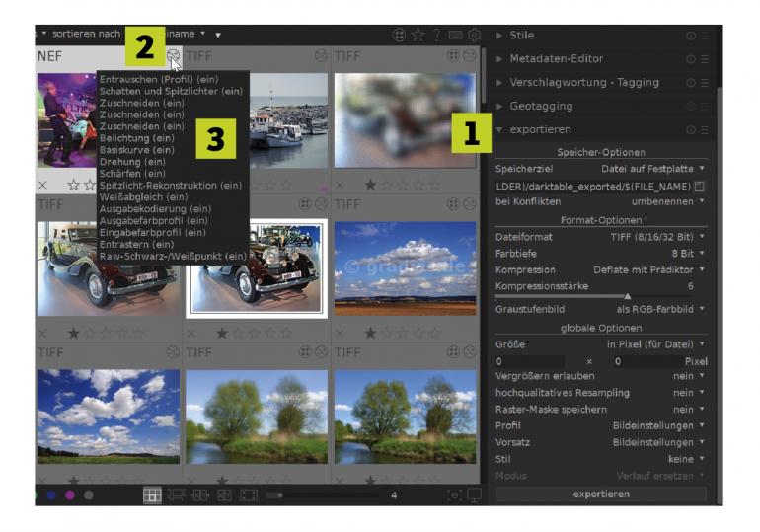Screen dimensions: 760x532
Task: Switch to zoomable lighttable layout
Action: (x=176, y=495)
